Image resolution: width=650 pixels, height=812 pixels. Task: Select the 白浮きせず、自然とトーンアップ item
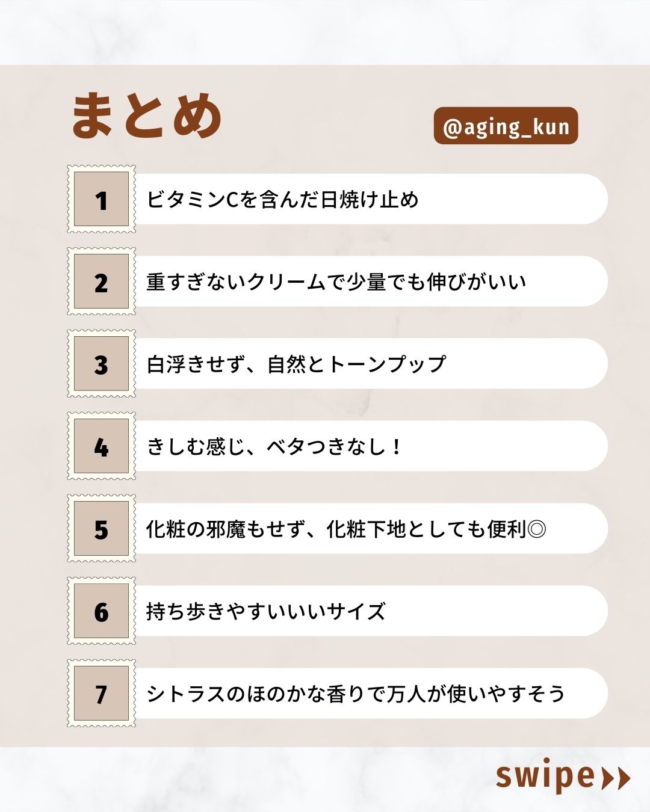tap(296, 364)
